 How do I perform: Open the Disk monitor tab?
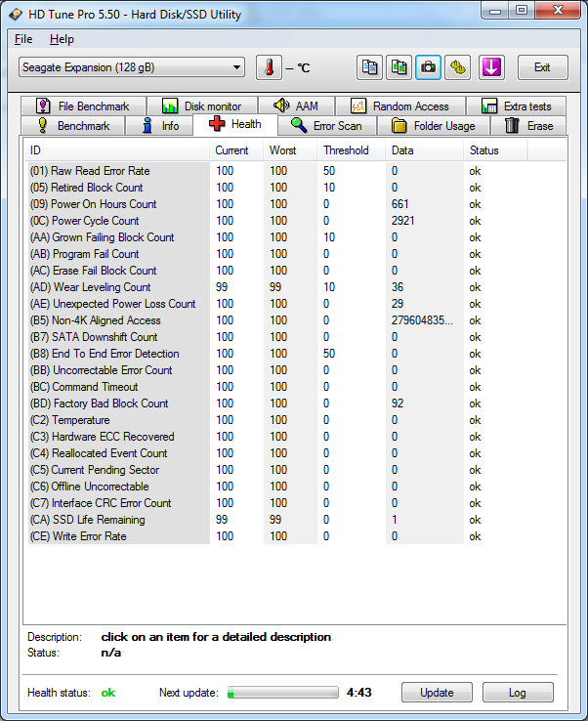coord(201,106)
